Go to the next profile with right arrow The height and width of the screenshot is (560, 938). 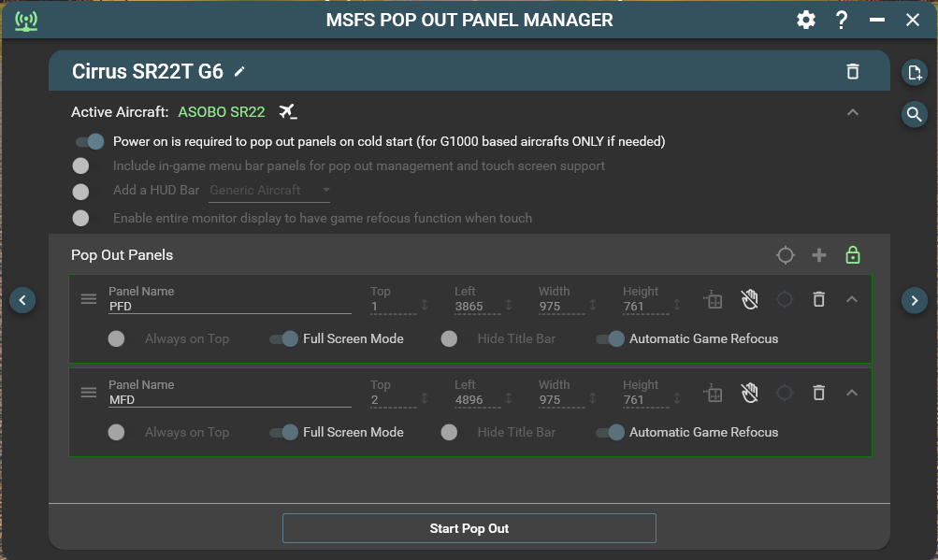914,299
